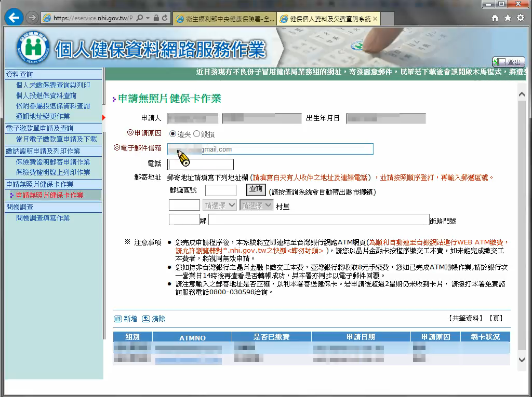Open the second 請選擇 village dropdown
This screenshot has height=397, width=532.
(256, 206)
